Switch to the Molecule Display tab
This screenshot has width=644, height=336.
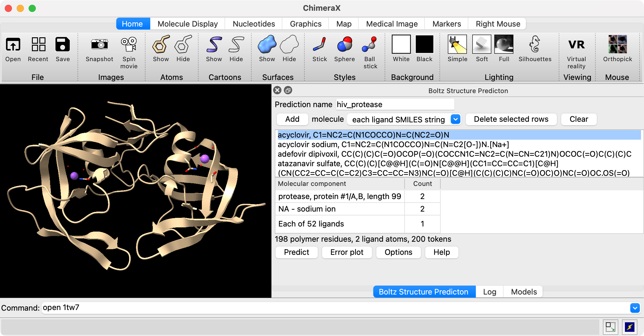tap(188, 24)
